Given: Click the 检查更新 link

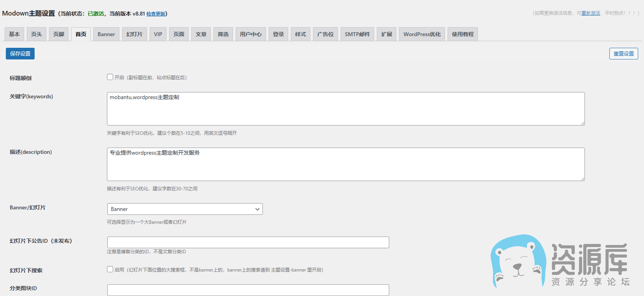Looking at the screenshot, I should point(156,14).
